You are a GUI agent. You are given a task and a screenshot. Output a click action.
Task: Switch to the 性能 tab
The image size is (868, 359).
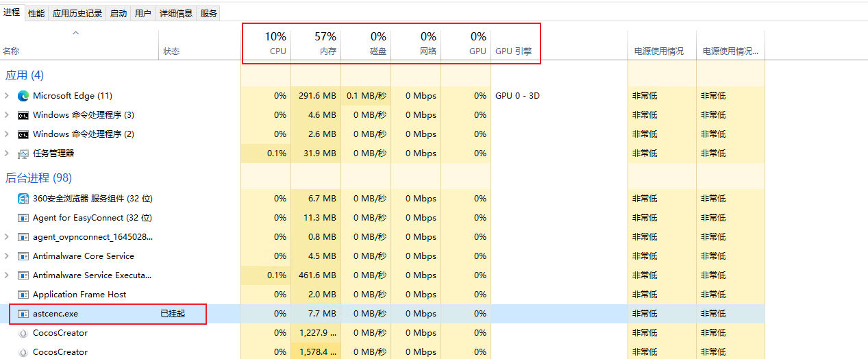click(x=36, y=13)
